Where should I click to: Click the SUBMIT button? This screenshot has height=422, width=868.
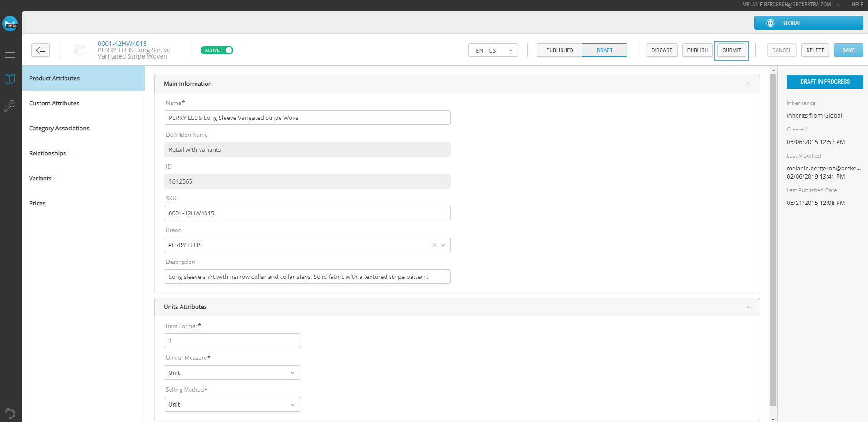tap(732, 50)
